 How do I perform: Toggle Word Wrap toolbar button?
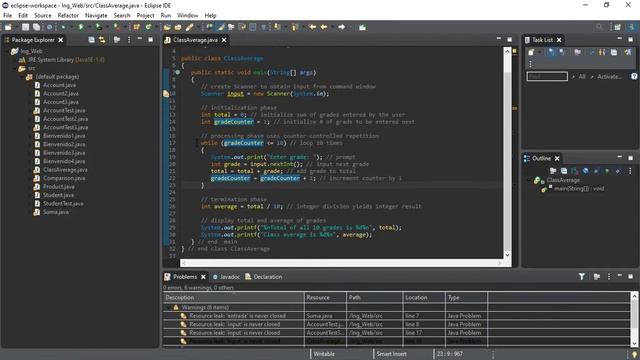coord(242,27)
